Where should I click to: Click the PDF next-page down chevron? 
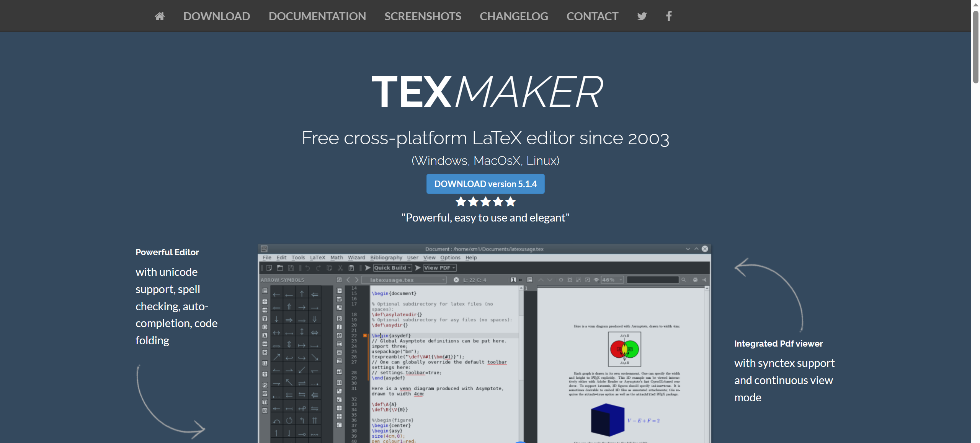pos(550,280)
